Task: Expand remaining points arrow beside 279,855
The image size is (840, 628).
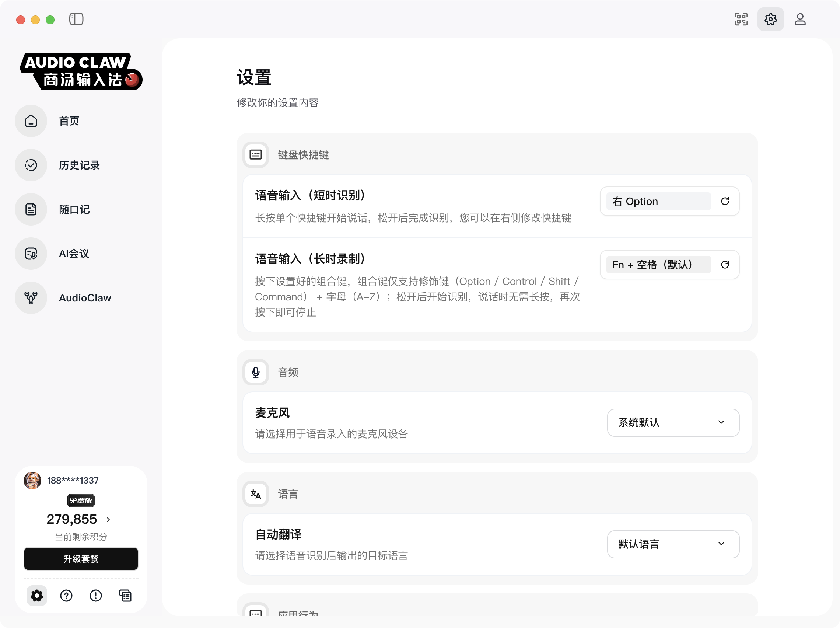Action: [x=108, y=519]
